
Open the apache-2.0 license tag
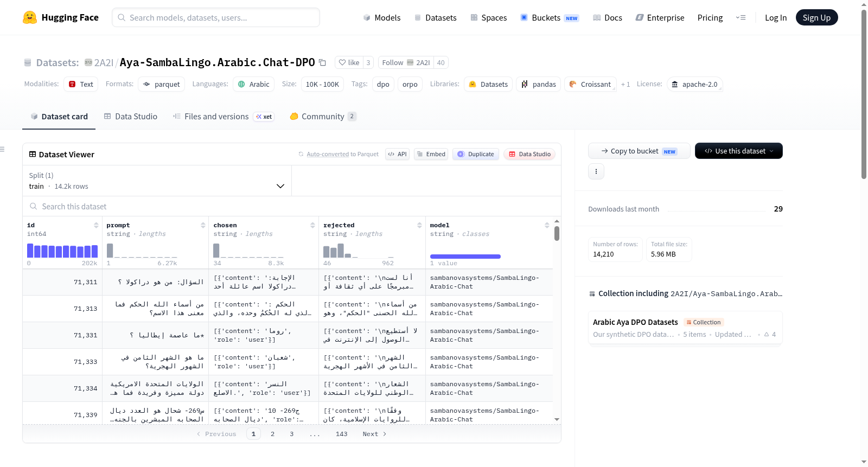694,84
